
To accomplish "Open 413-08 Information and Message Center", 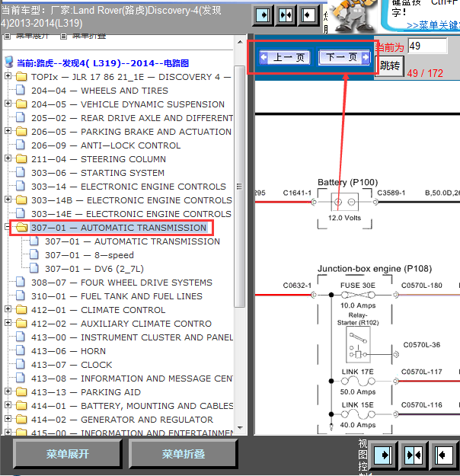I will pos(132,379).
